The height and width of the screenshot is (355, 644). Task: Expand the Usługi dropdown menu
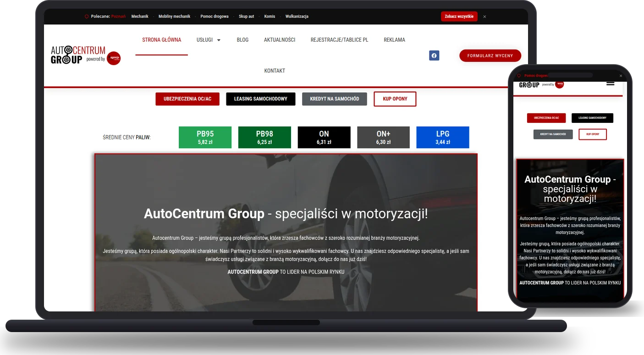pyautogui.click(x=209, y=40)
